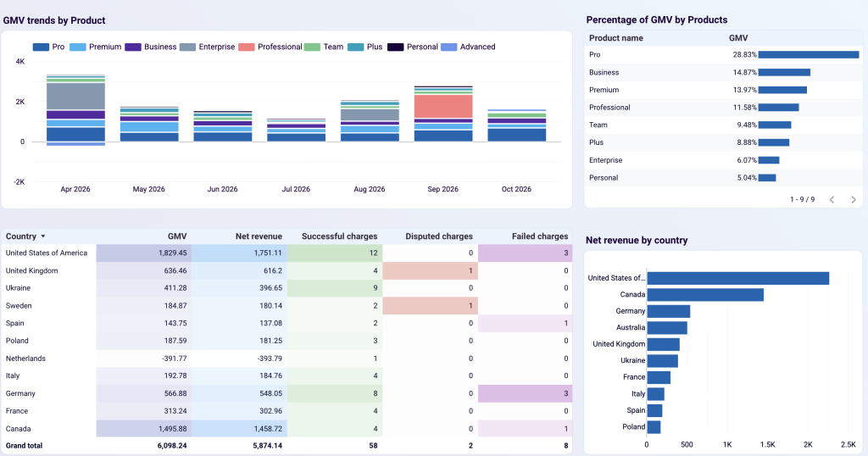Go to next page of product table
This screenshot has height=456, width=868.
click(853, 200)
